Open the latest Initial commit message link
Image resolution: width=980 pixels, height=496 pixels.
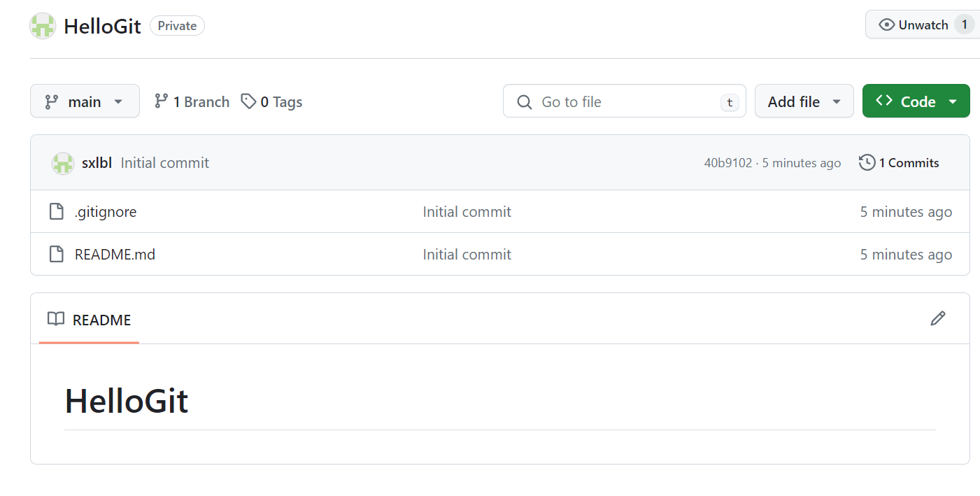click(164, 163)
